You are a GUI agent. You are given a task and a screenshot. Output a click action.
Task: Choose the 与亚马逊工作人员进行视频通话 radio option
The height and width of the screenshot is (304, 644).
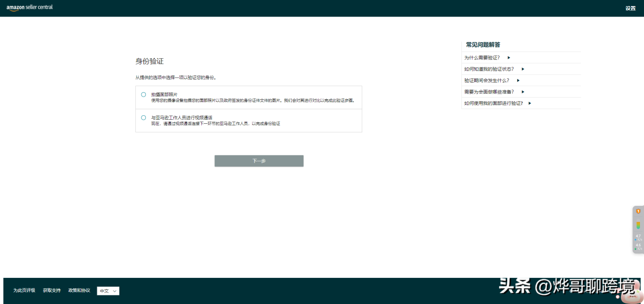[143, 118]
